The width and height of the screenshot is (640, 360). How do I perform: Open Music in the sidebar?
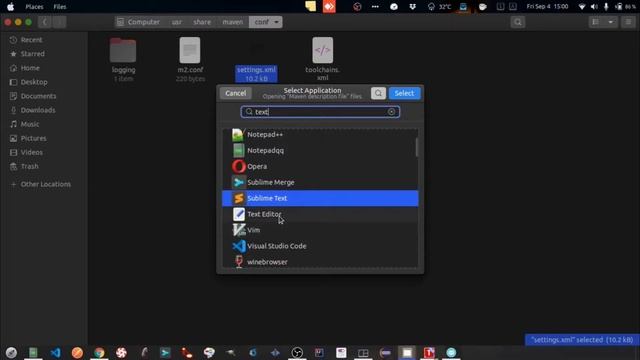tap(30, 124)
